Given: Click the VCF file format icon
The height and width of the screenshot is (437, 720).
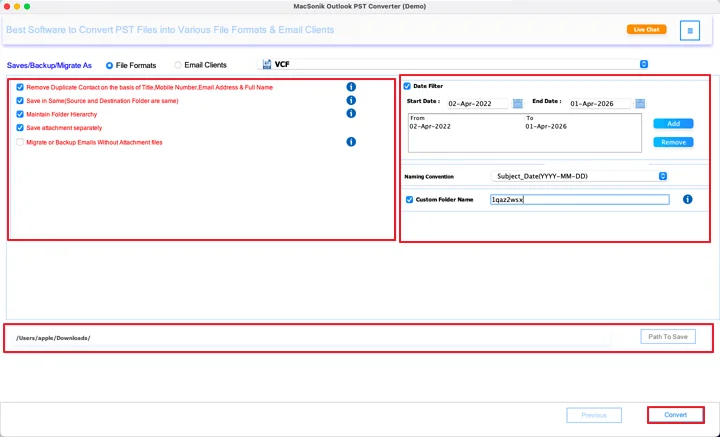Looking at the screenshot, I should [x=267, y=64].
